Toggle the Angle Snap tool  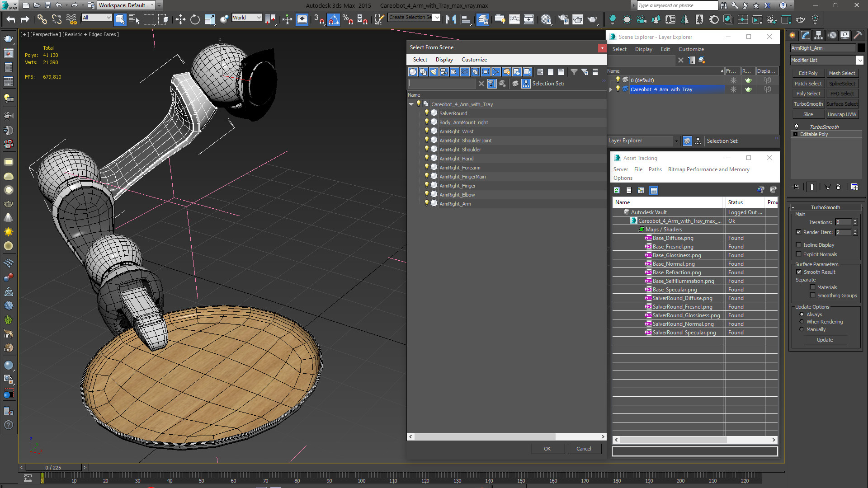tap(333, 19)
